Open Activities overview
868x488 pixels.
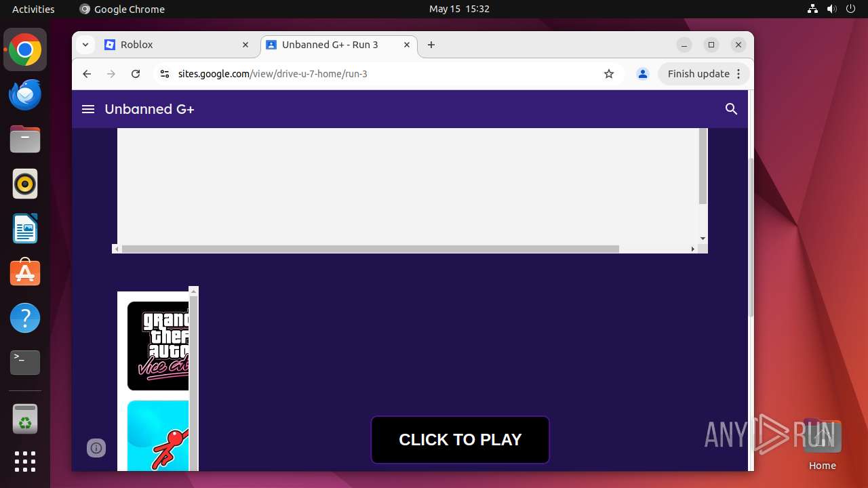point(33,9)
